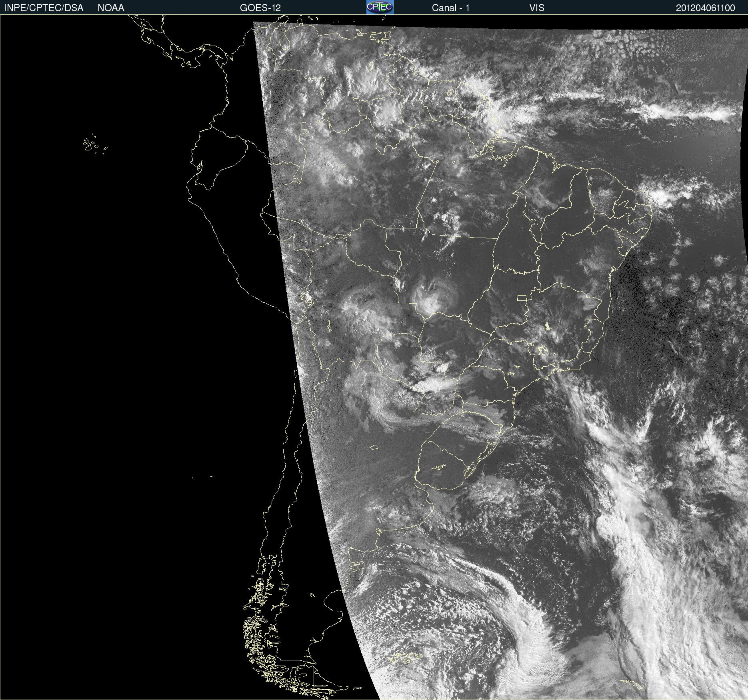
Task: Select the GOES-12 satellite label
Action: (x=260, y=8)
